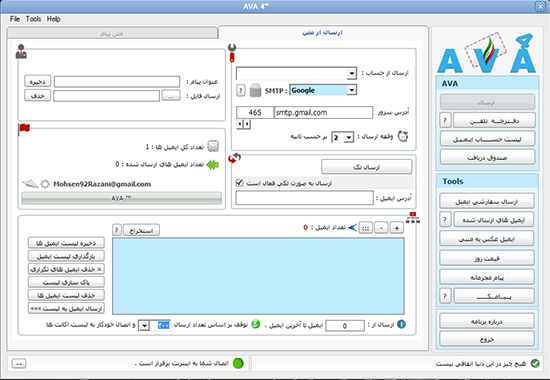550x380 pixels.
Task: Click the help icon next to استخراج
Action: (117, 230)
